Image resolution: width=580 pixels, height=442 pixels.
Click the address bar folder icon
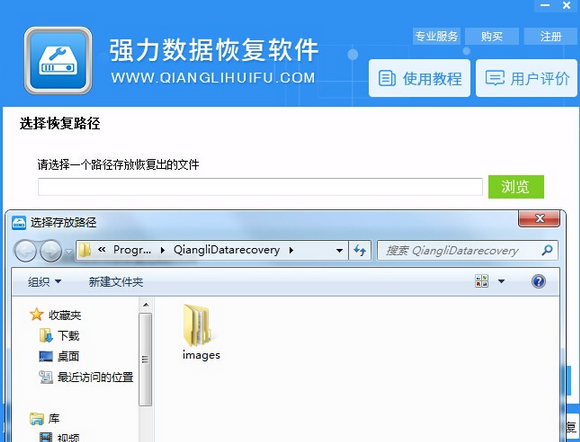85,250
